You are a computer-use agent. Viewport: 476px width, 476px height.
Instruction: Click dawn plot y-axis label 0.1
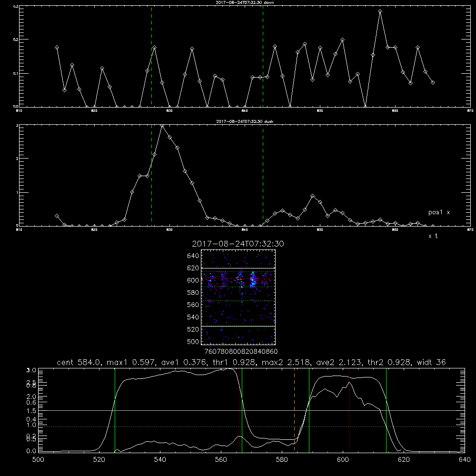tap(16, 73)
